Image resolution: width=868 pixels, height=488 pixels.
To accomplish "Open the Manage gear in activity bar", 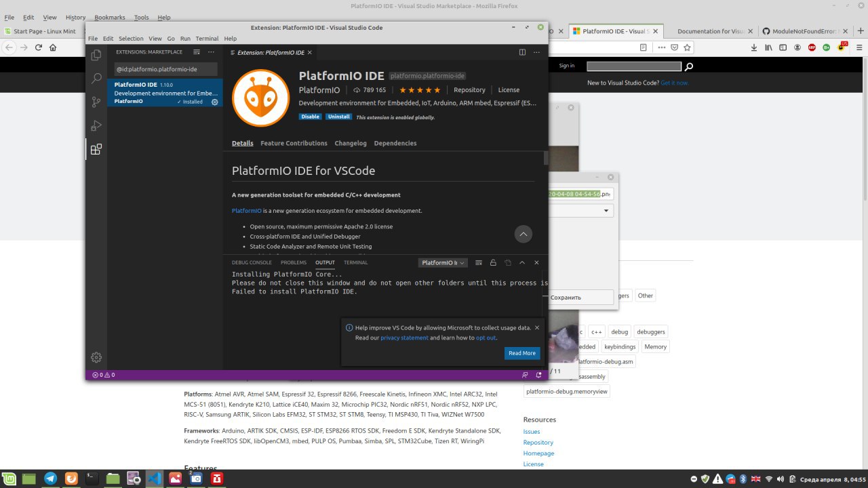I will 96,357.
